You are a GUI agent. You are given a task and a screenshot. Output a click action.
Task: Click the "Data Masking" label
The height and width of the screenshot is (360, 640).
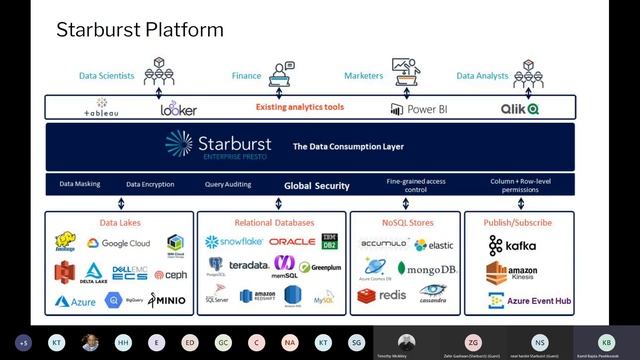click(80, 184)
